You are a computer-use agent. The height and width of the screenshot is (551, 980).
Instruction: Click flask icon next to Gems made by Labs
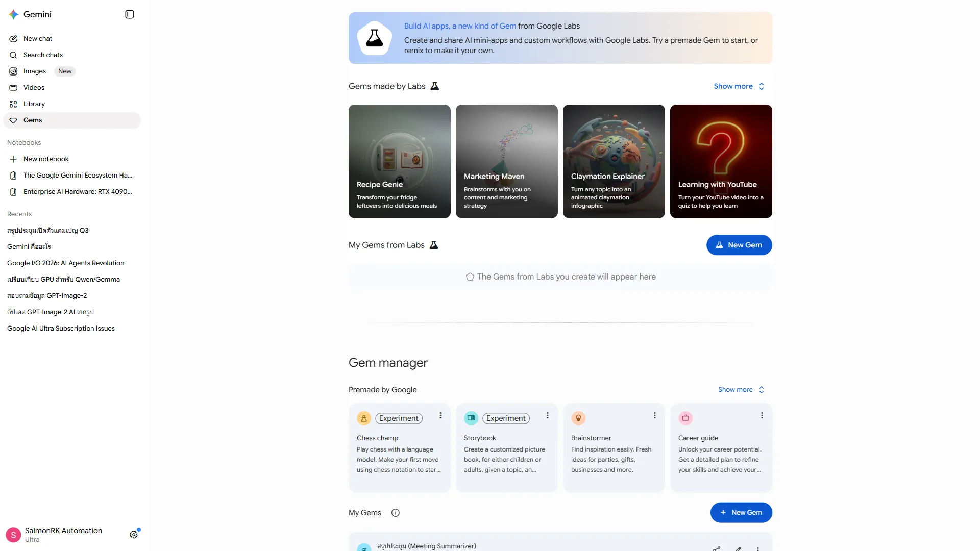[x=435, y=86]
